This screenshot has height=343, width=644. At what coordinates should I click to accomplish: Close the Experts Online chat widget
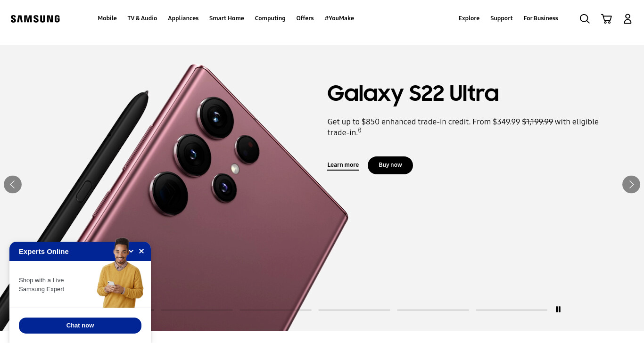pos(141,251)
